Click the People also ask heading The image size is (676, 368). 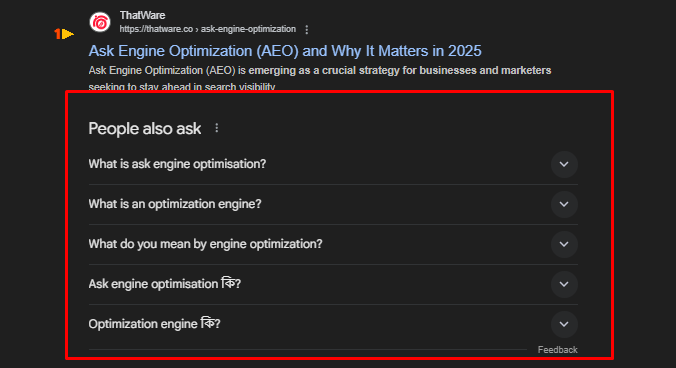click(144, 128)
